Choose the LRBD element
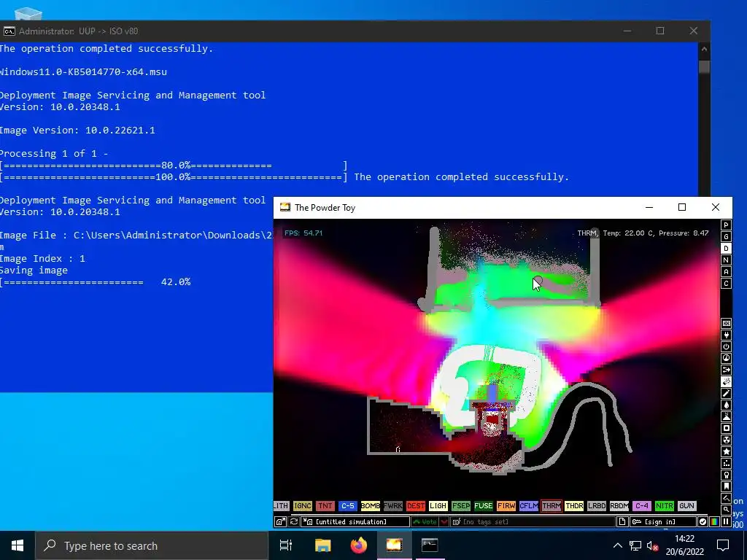Screen dimensions: 747x560 click(x=597, y=506)
